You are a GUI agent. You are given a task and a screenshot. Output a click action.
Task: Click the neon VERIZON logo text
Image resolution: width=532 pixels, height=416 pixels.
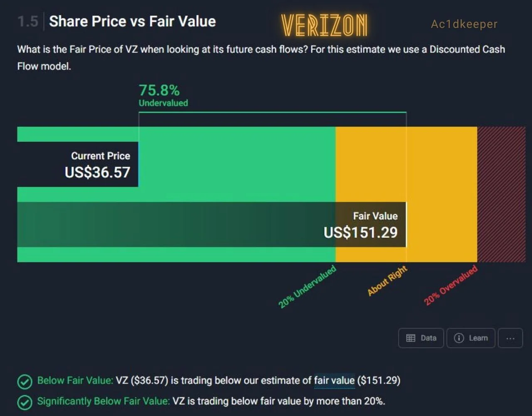pyautogui.click(x=325, y=25)
